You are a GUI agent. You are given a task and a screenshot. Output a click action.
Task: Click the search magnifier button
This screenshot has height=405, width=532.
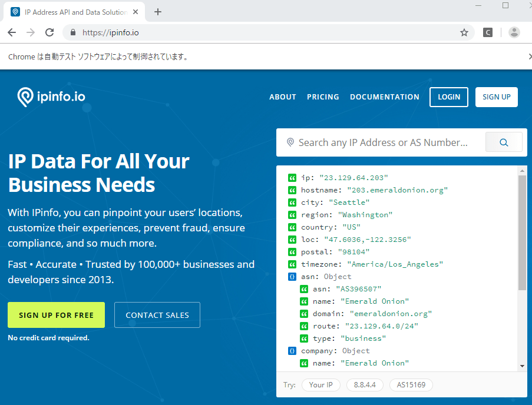tap(504, 142)
